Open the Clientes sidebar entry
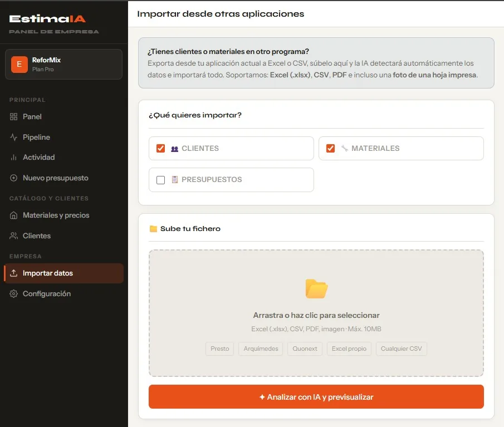The width and height of the screenshot is (504, 427). tap(63, 236)
